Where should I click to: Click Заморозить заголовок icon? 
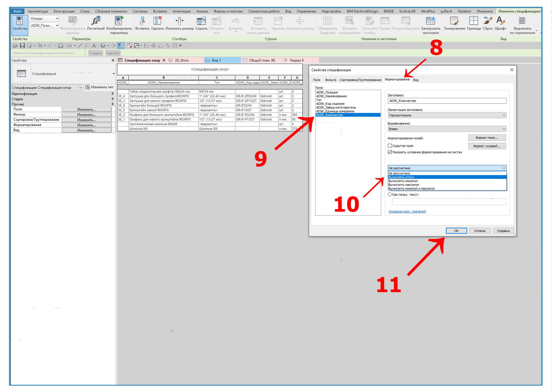click(x=431, y=25)
